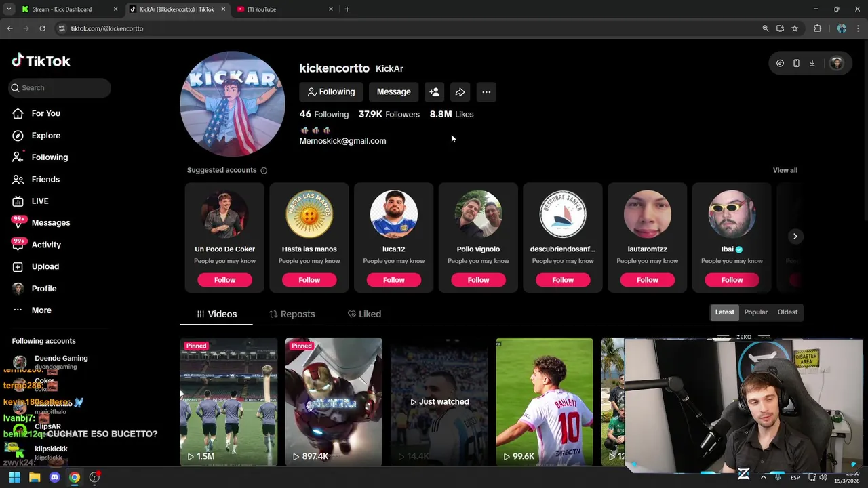Open Chrome three-dot menu
The height and width of the screenshot is (488, 868).
(859, 28)
